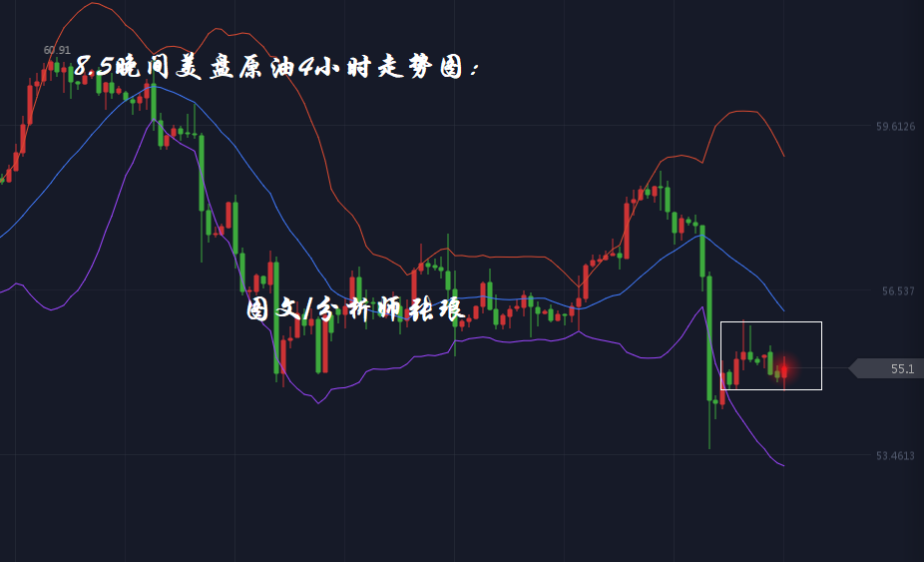Viewport: 924px width, 562px height.
Task: Click the long lower wick below the big green candle
Action: pyautogui.click(x=709, y=427)
